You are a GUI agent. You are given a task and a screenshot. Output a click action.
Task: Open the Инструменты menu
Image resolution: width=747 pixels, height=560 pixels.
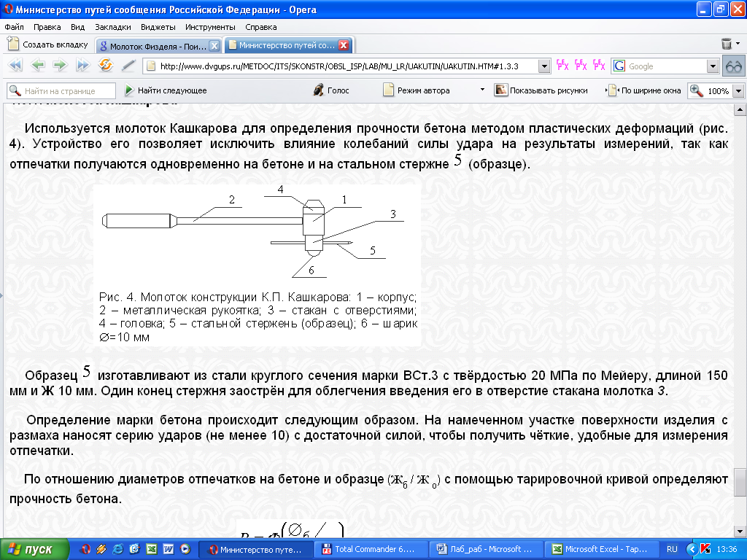210,27
